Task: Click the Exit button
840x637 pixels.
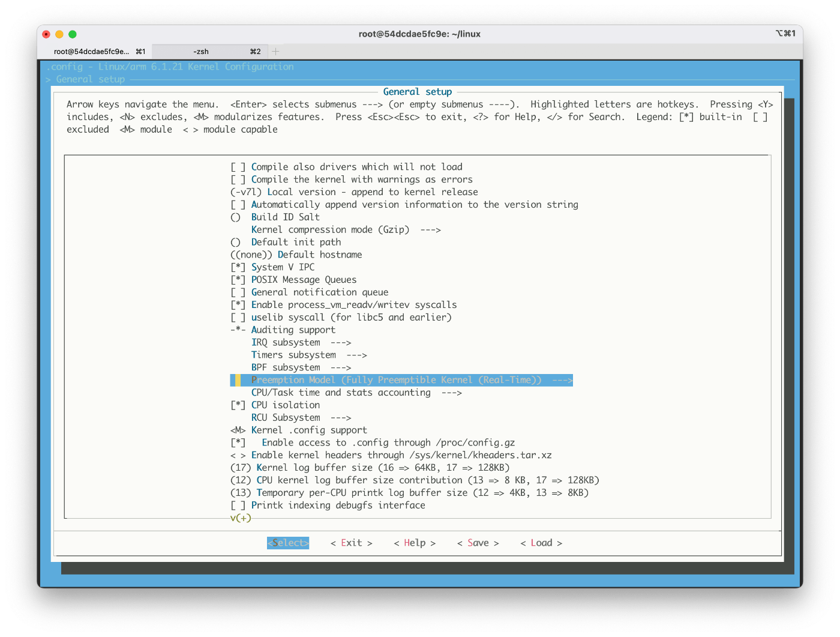Action: click(x=352, y=543)
